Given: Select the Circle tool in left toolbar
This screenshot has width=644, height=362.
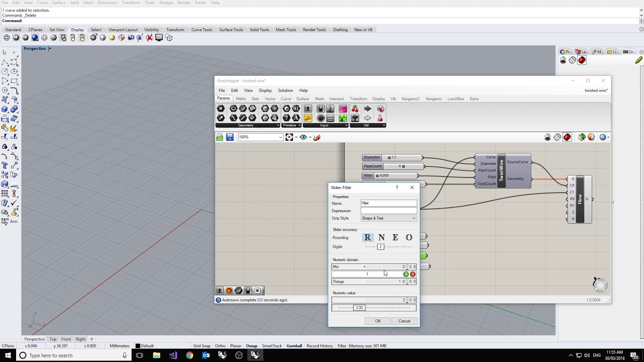Looking at the screenshot, I should coord(5,71).
